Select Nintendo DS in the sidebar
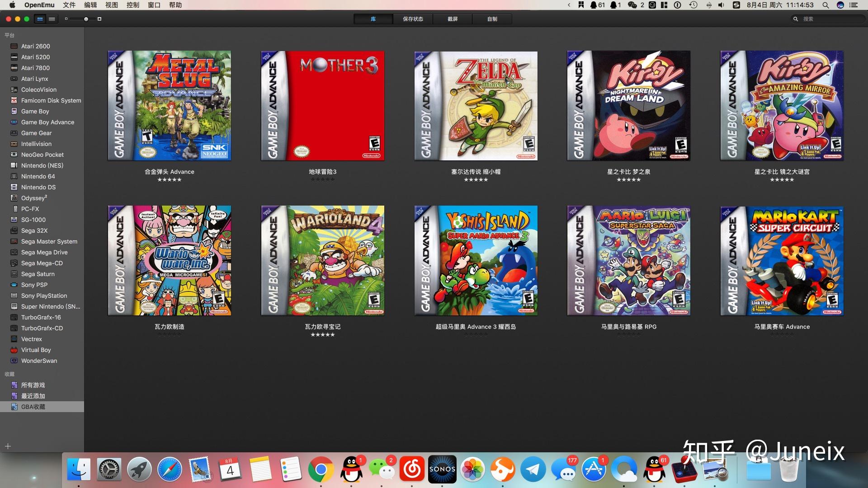The height and width of the screenshot is (488, 868). tap(38, 187)
